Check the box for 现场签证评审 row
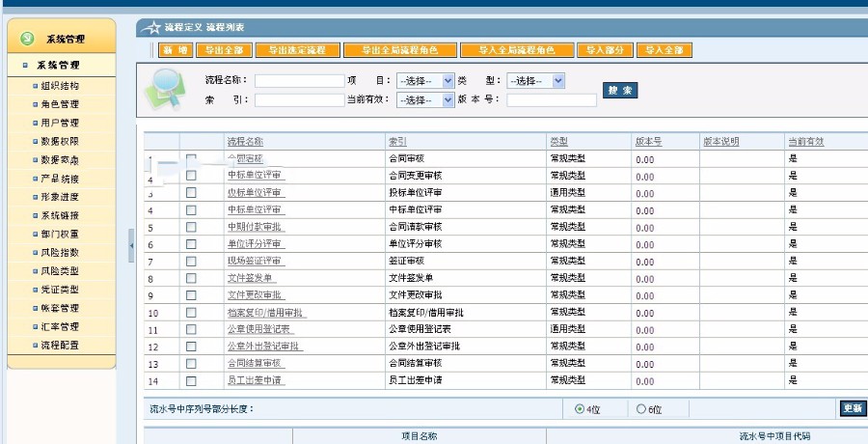 pyautogui.click(x=191, y=261)
